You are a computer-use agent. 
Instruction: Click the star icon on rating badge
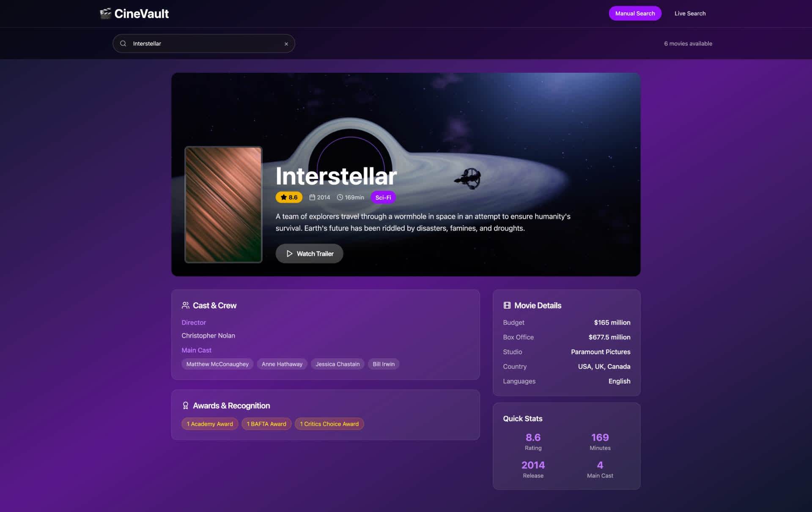click(283, 197)
